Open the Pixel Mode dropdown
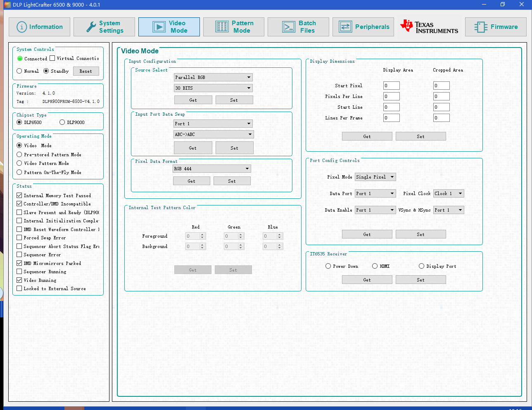 375,177
